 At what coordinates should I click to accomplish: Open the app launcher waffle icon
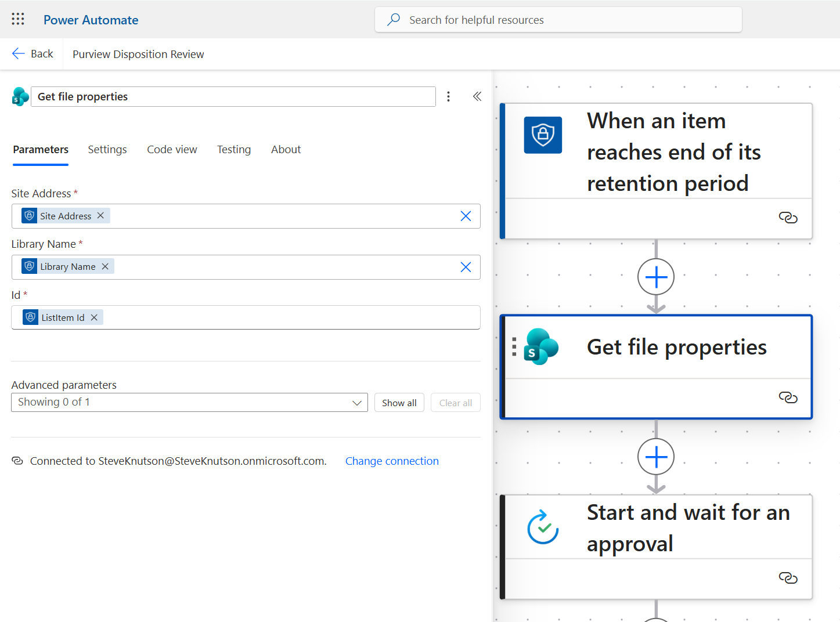[x=18, y=19]
